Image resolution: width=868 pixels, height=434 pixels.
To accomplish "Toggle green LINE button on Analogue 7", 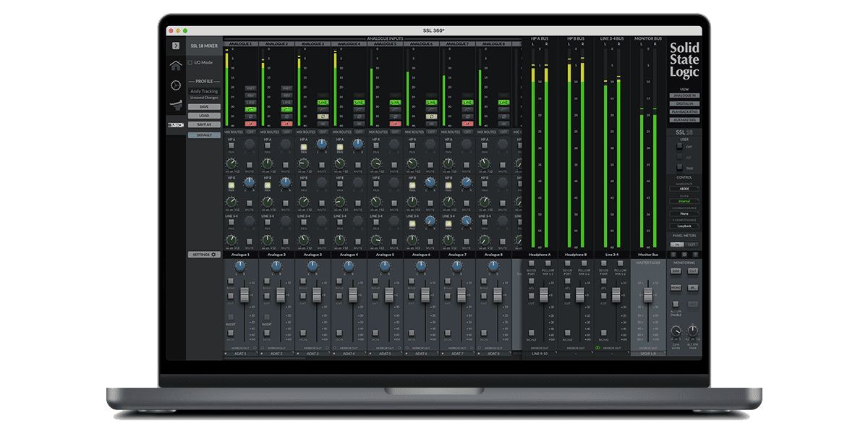I will (x=468, y=102).
